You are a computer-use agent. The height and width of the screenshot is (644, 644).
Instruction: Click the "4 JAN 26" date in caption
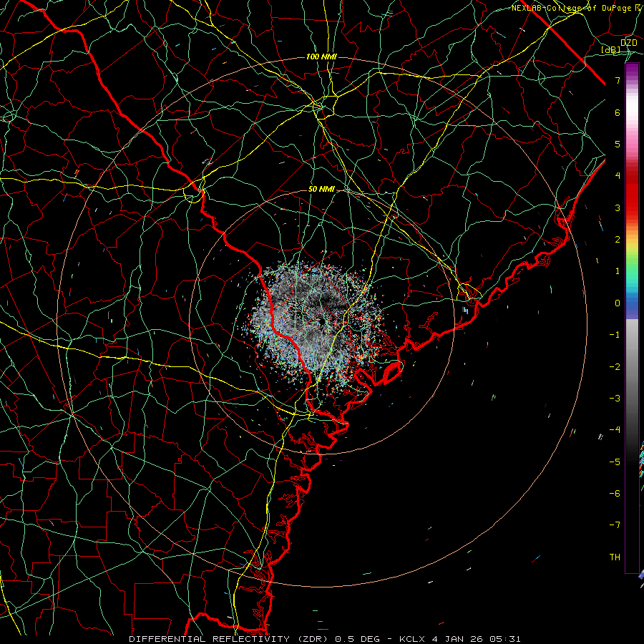457,639
